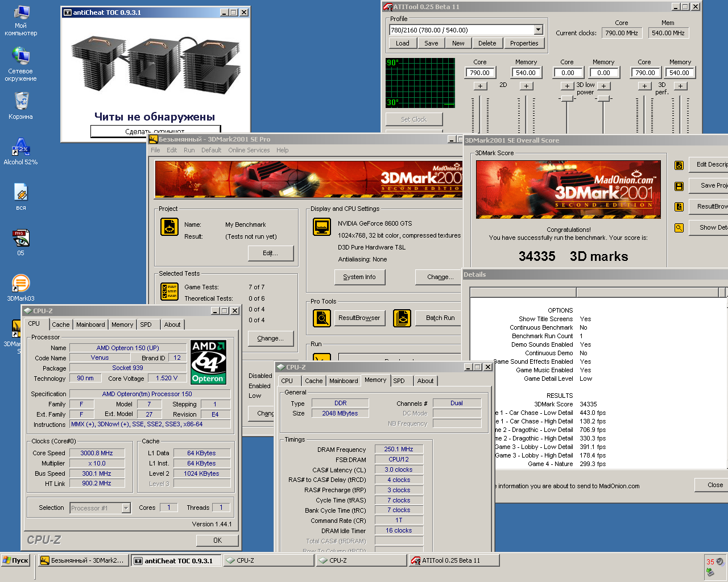Click the Save Project floppy icon
This screenshot has height=582, width=728.
[x=679, y=186]
